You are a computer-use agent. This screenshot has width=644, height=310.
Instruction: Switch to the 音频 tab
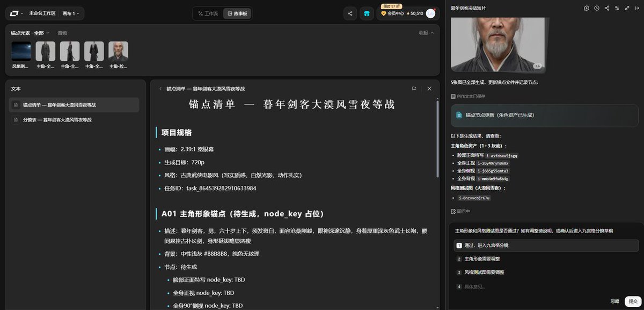pyautogui.click(x=63, y=33)
